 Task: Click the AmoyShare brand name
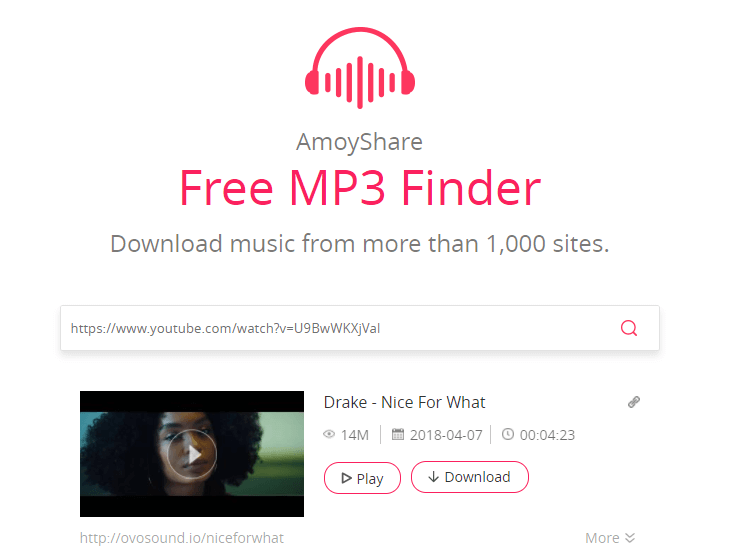pos(359,142)
